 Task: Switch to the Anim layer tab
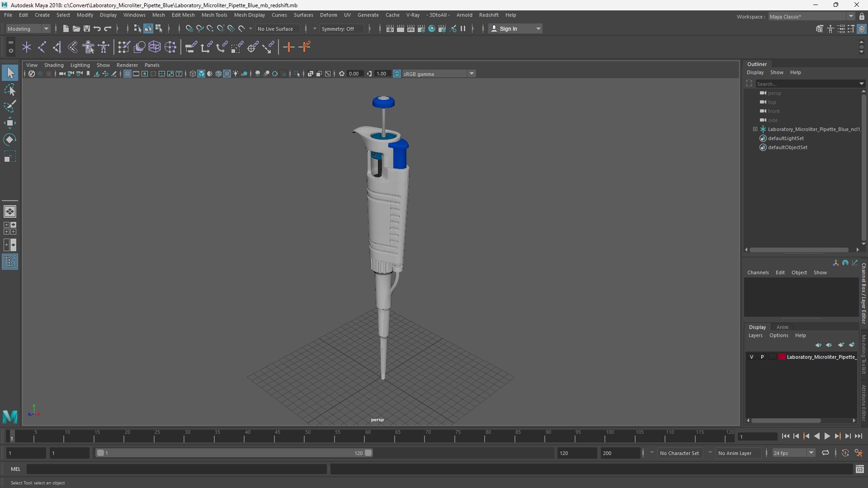tap(782, 327)
